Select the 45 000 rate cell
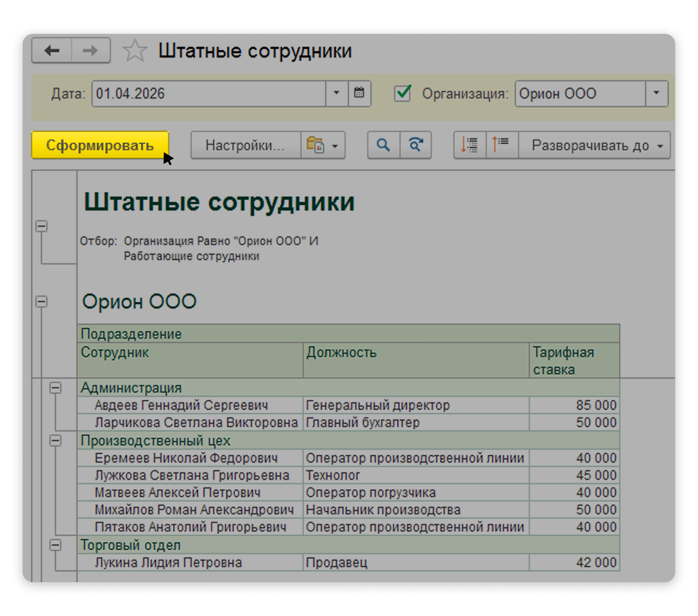The height and width of the screenshot is (616, 698). click(574, 475)
